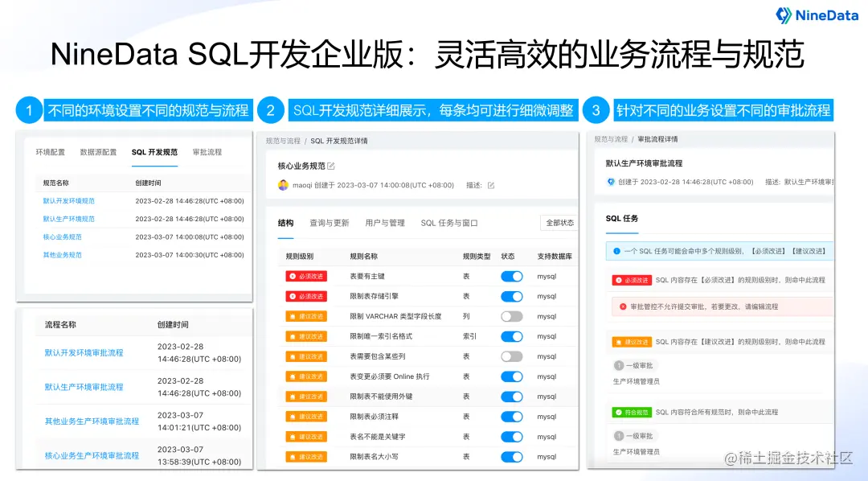Toggle 限制表必须注释 switch

point(511,417)
